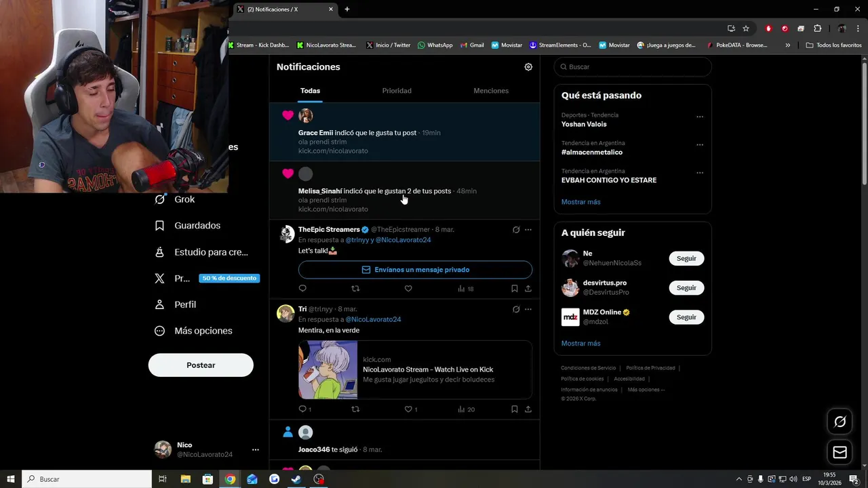
Task: Open options for #almacenmetalico trend
Action: click(700, 145)
